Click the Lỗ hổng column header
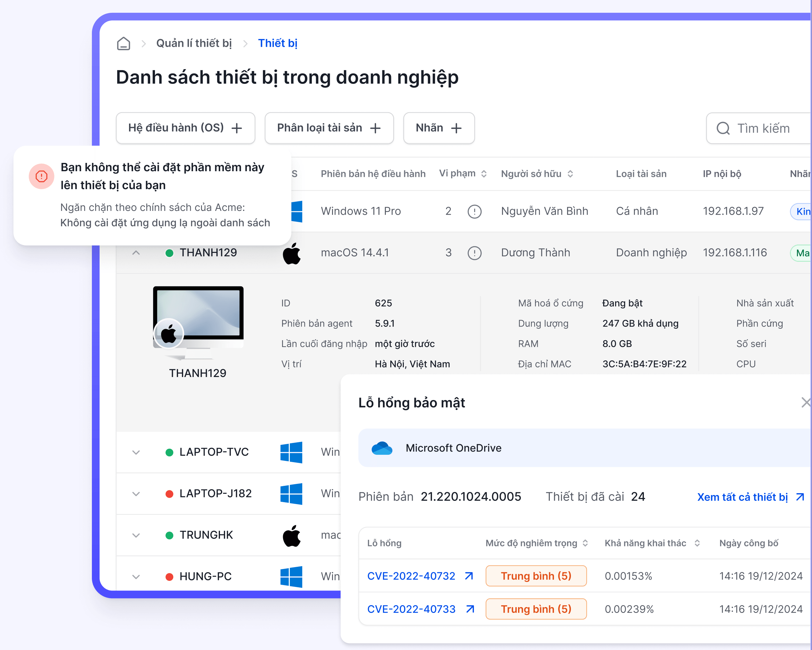The image size is (812, 650). [384, 543]
